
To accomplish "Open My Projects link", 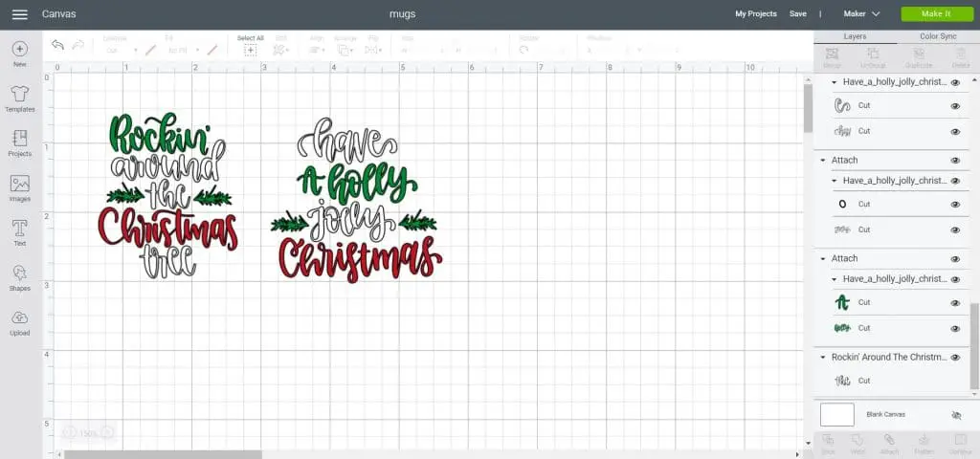I will 755,14.
